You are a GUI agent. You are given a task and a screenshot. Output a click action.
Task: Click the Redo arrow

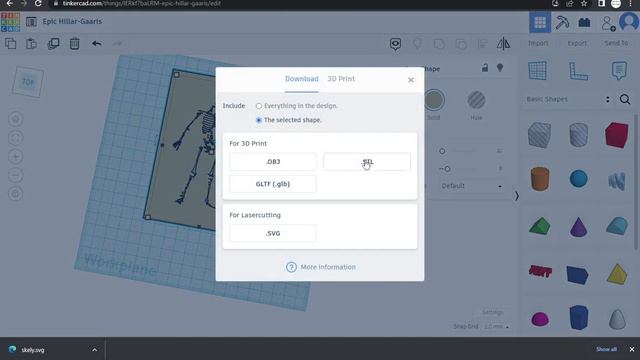click(x=118, y=43)
